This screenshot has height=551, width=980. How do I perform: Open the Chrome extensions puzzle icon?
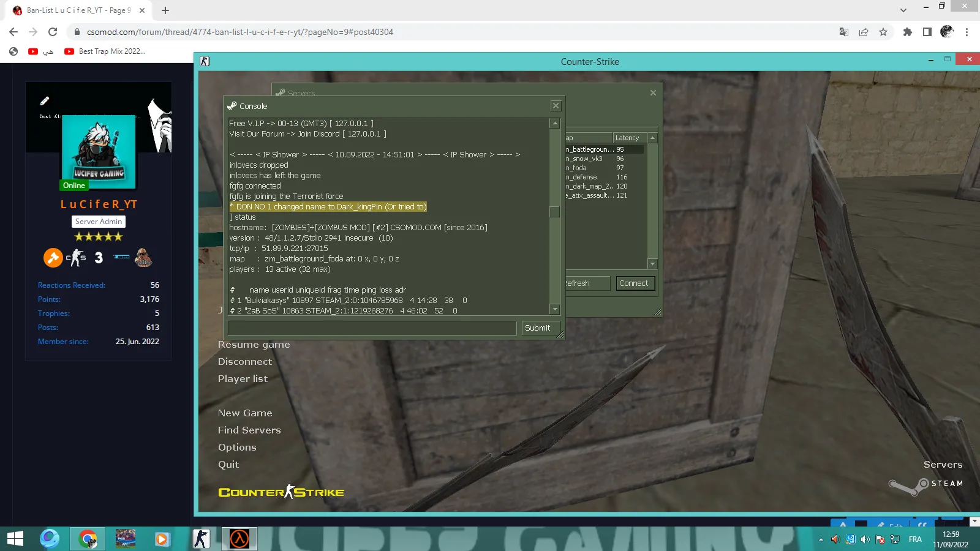[908, 32]
